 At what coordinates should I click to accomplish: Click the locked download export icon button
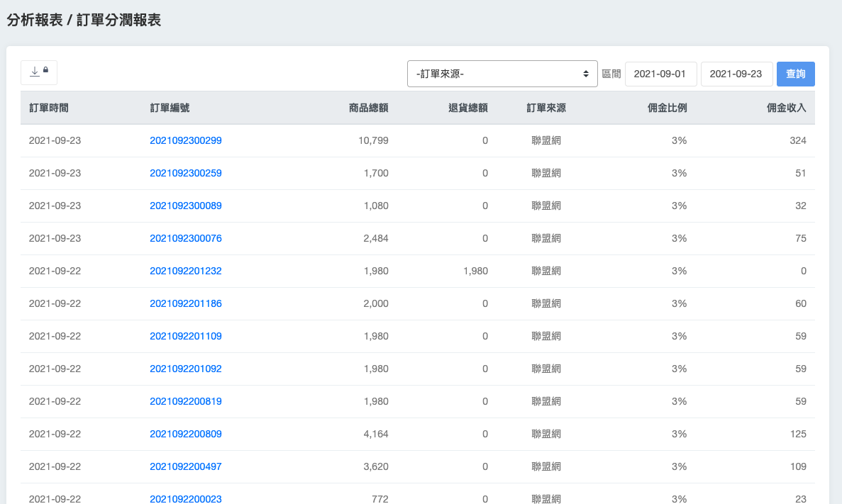coord(39,72)
